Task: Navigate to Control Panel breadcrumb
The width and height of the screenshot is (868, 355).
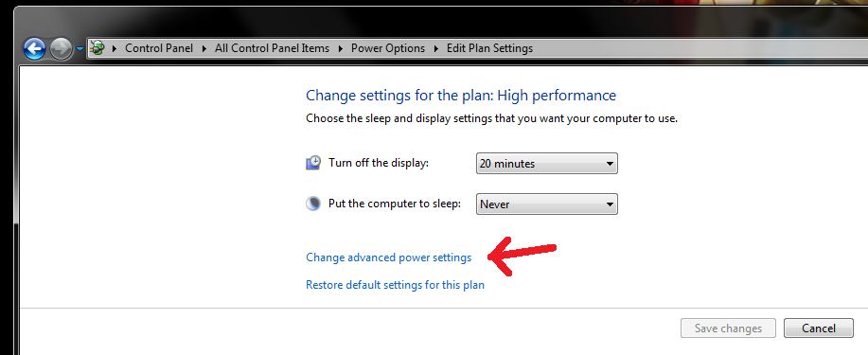Action: (159, 48)
